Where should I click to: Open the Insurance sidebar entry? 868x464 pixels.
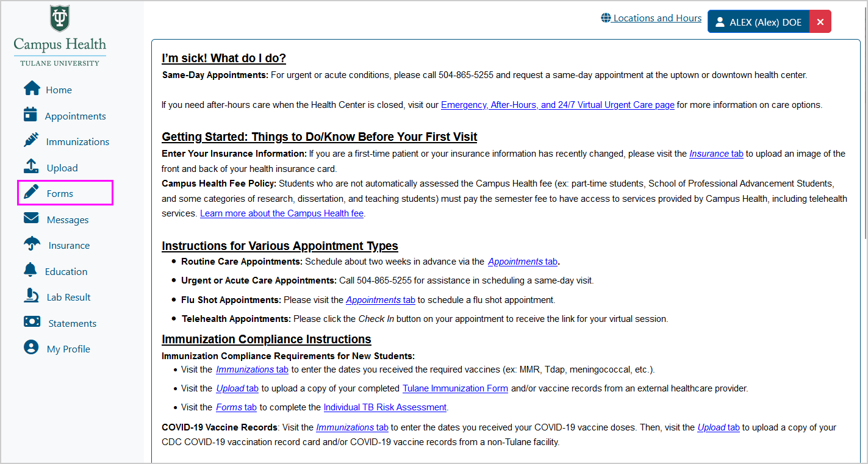pyautogui.click(x=69, y=245)
